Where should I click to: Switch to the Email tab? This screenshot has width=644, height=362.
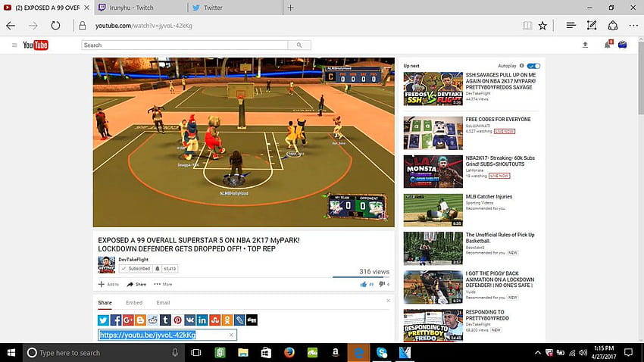click(x=163, y=302)
